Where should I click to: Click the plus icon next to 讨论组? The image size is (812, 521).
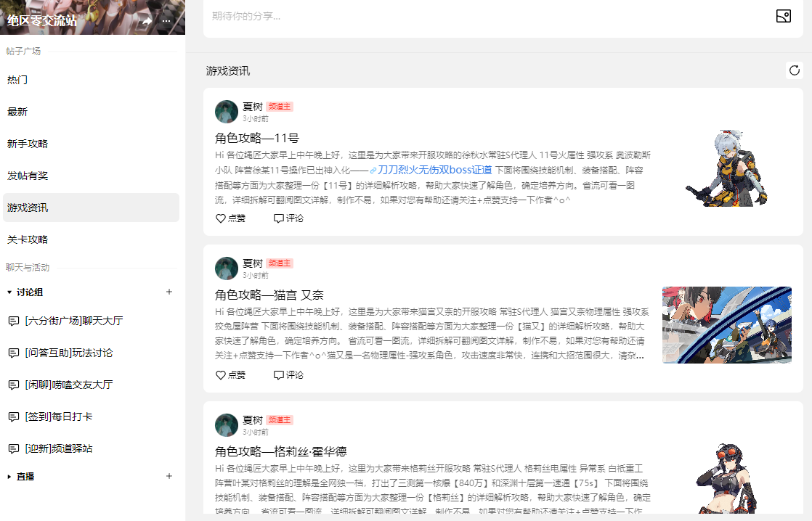tap(169, 292)
